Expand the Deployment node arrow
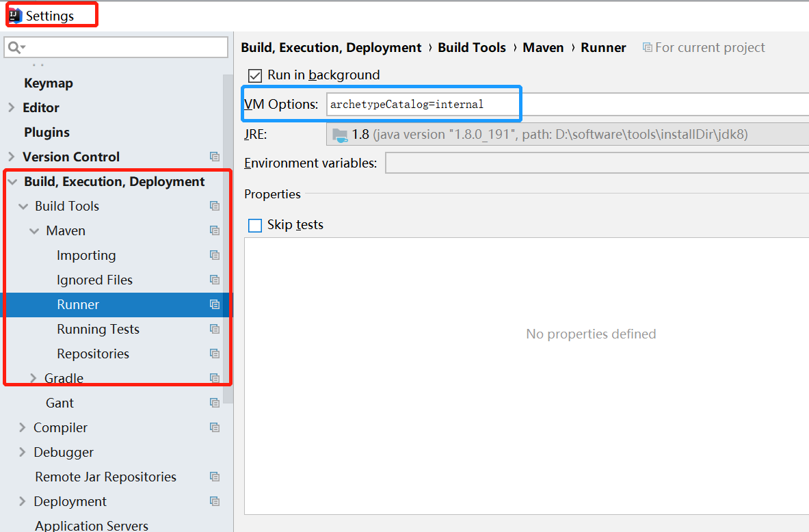 click(22, 501)
